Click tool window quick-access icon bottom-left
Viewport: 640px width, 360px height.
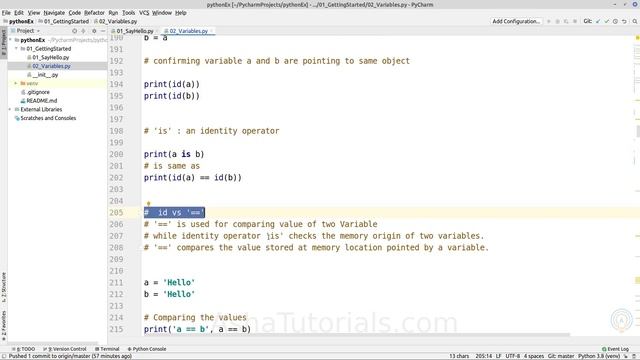(x=4, y=356)
